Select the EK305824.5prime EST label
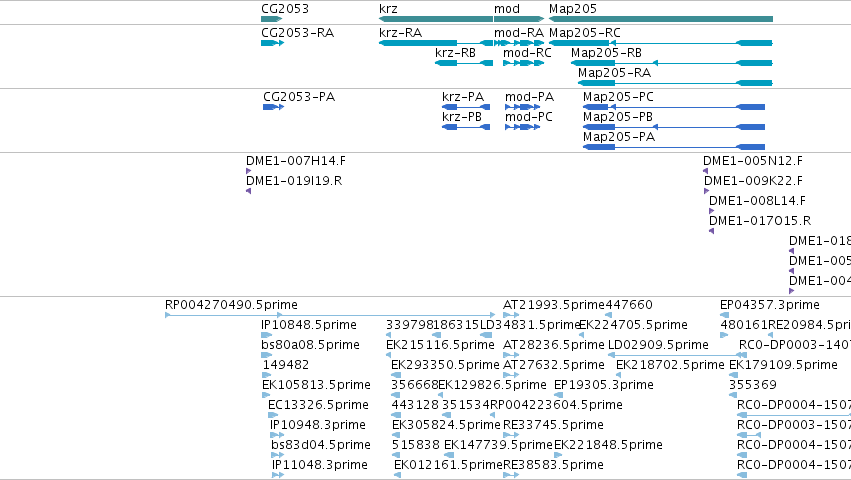 point(446,426)
